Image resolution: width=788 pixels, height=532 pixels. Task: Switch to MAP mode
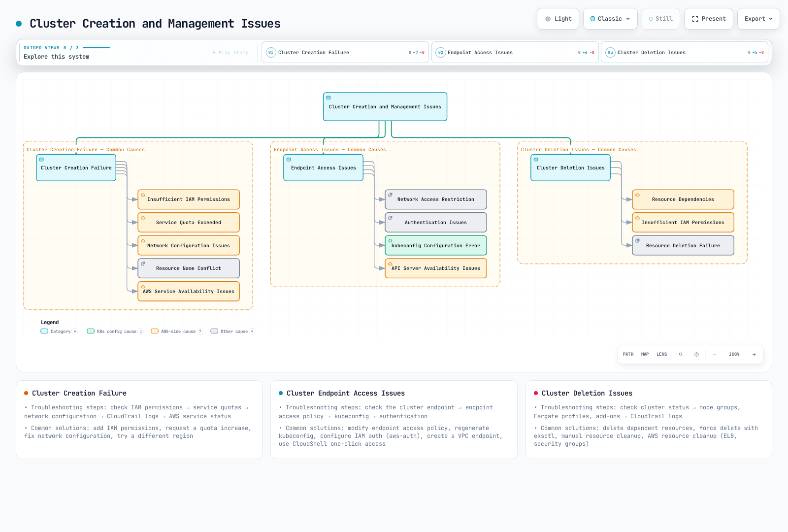(645, 354)
